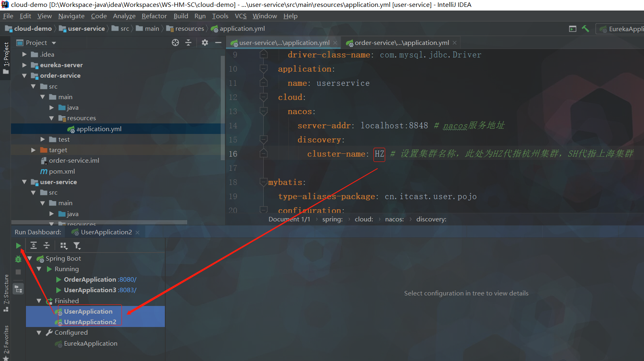The image size is (644, 361).
Task: Open the EurekaApplication run configuration dropdown
Action: coord(620,29)
